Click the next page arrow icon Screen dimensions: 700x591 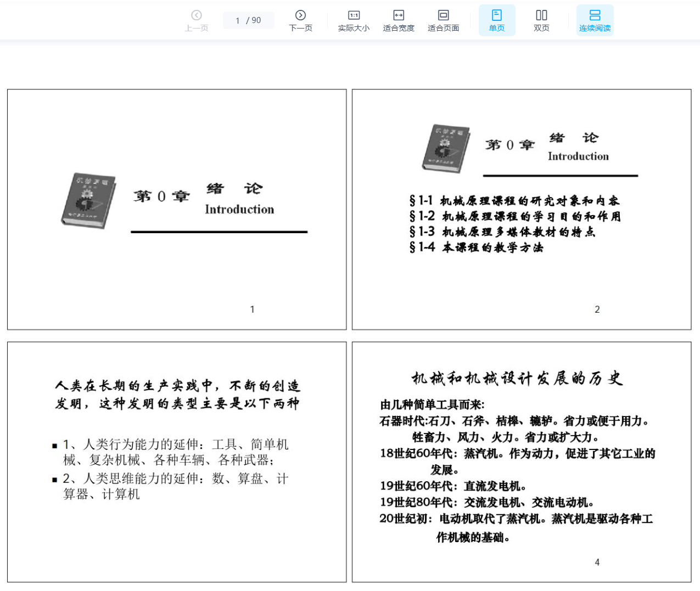coord(300,15)
